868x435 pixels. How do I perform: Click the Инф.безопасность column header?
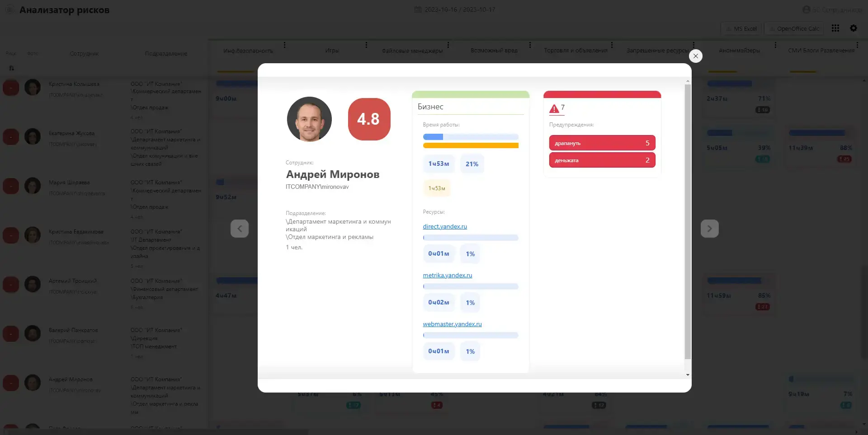(248, 51)
